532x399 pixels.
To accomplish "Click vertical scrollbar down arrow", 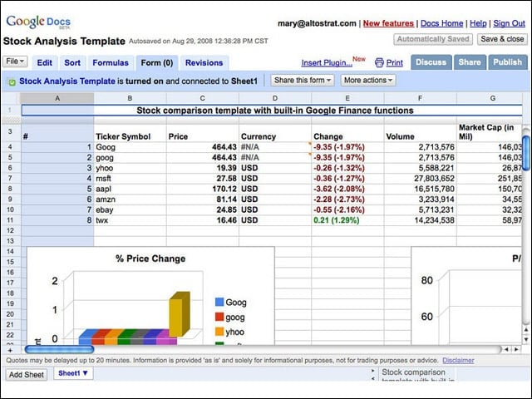I will click(526, 339).
